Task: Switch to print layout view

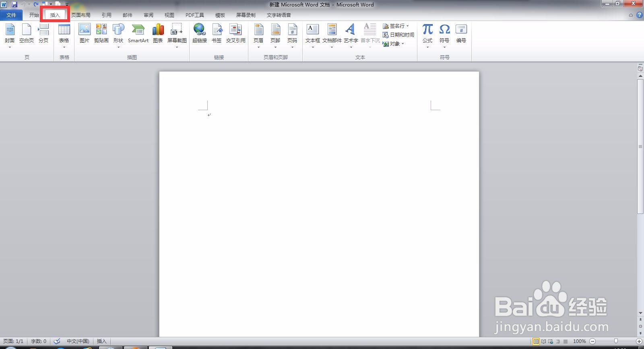Action: [x=536, y=341]
